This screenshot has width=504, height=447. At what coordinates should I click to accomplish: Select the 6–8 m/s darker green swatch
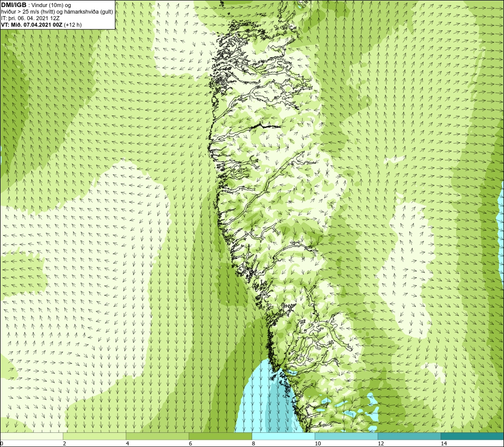221,436
